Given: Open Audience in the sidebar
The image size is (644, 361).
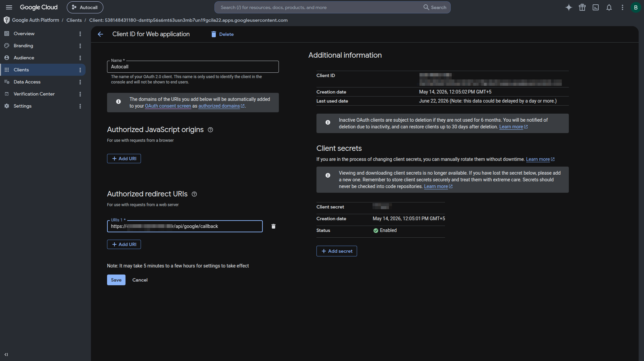Looking at the screenshot, I should coord(24,58).
